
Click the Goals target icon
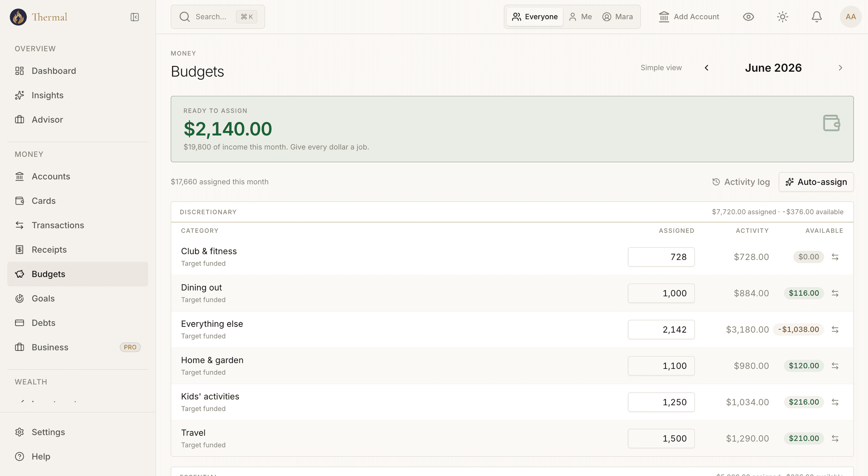(x=20, y=298)
